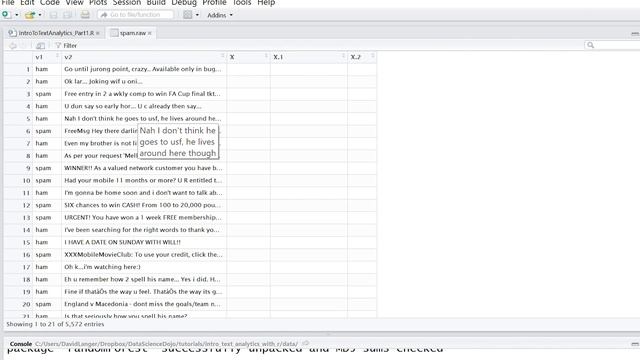640x360 pixels.
Task: Open the Profile menu
Action: point(214,3)
